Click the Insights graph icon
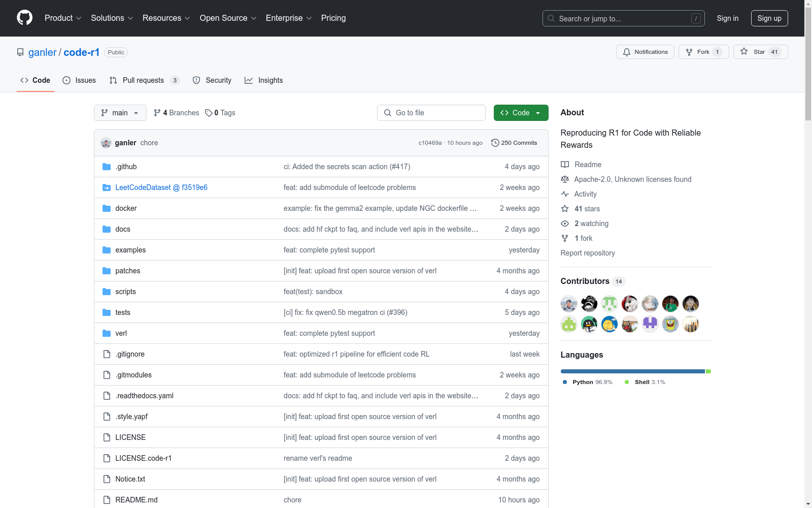This screenshot has height=508, width=812. (249, 80)
